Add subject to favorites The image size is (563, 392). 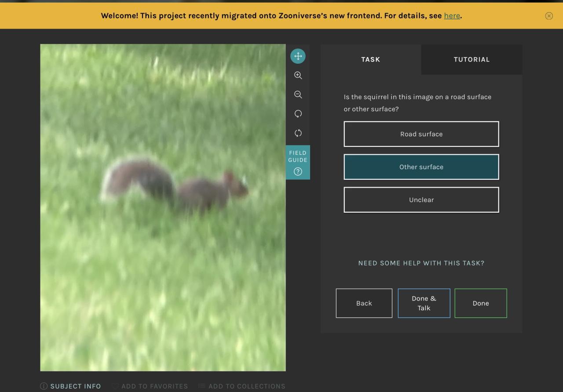tap(150, 386)
